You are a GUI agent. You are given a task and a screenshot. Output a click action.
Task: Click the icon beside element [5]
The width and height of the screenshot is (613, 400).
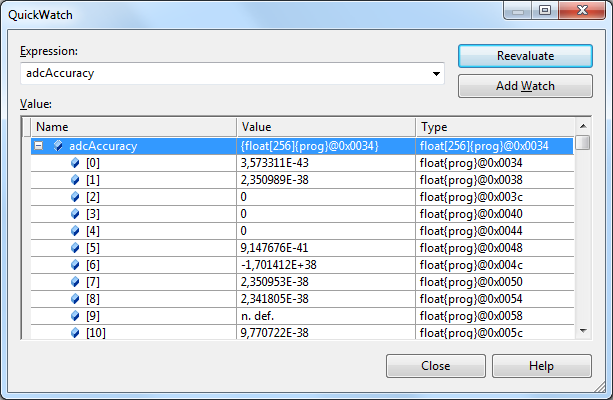click(75, 248)
